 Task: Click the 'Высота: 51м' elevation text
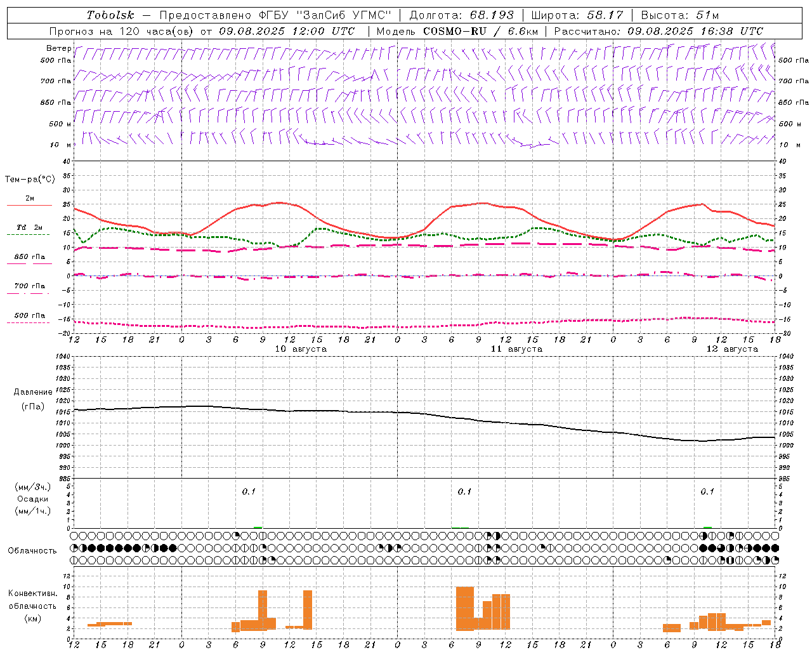(680, 15)
